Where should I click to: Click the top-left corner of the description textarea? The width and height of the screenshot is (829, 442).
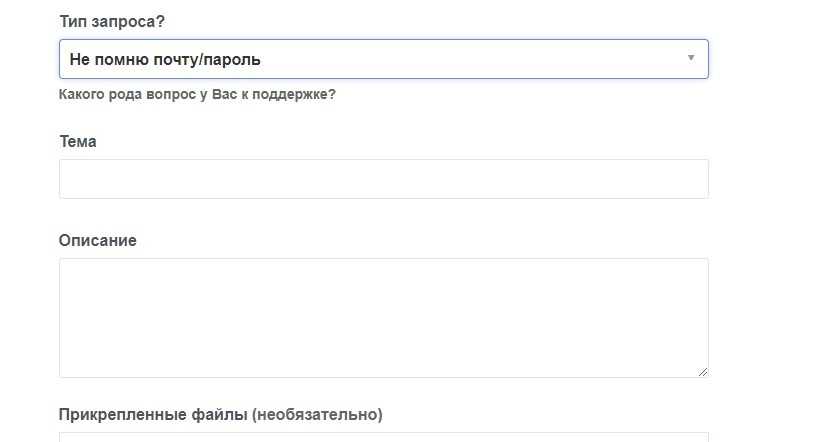[x=65, y=264]
